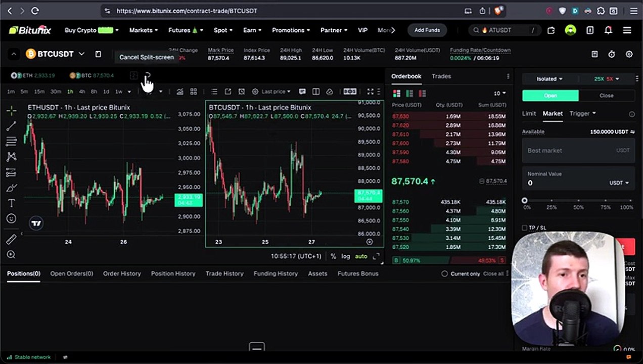The image size is (643, 364).
Task: Open the Futures Bonus tab
Action: pos(358,274)
